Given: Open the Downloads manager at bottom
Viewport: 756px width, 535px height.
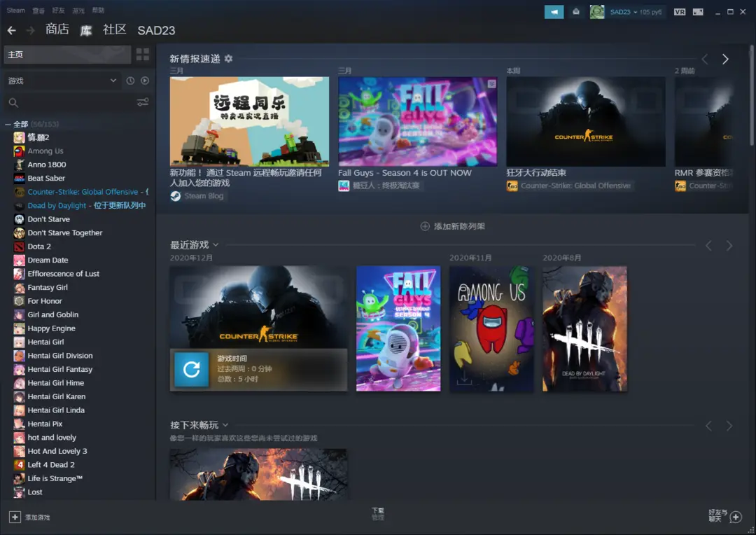Looking at the screenshot, I should click(x=378, y=514).
